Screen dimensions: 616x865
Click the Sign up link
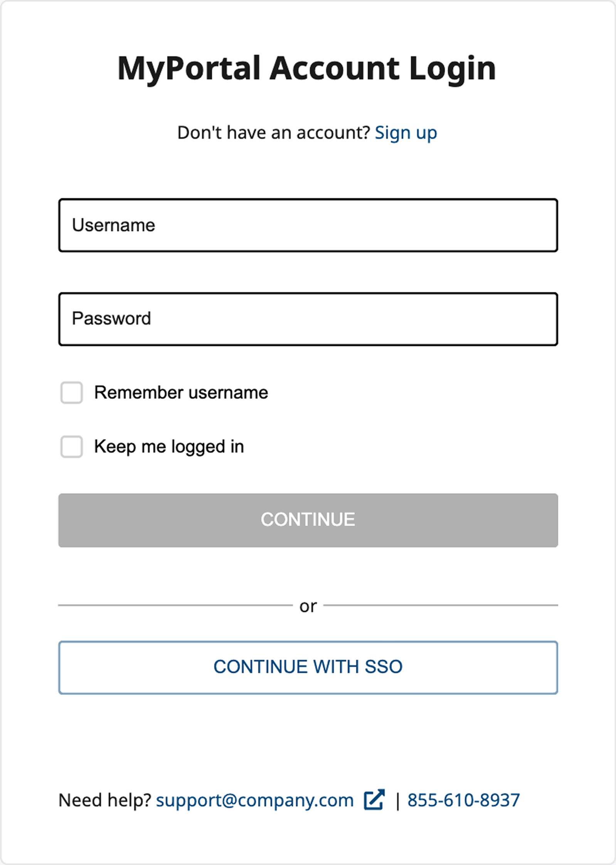click(406, 133)
